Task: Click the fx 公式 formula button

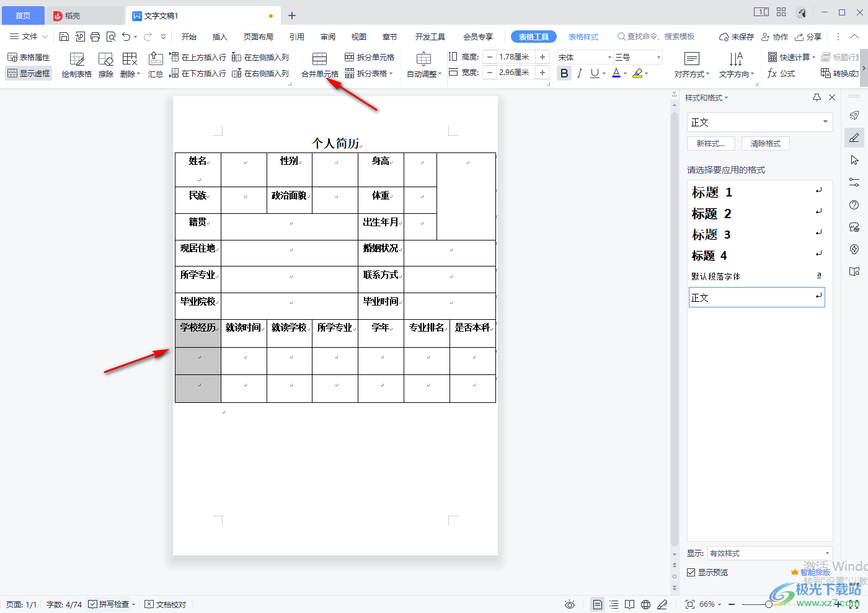Action: (x=781, y=73)
